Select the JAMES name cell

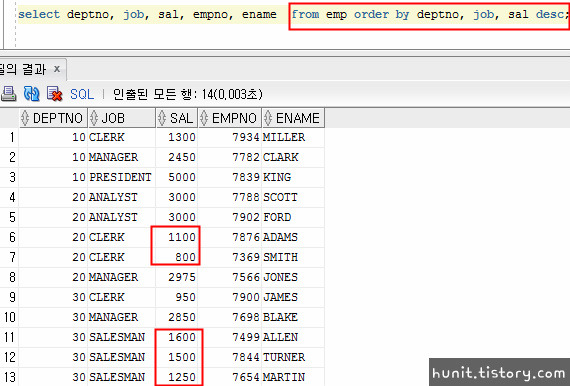(293, 297)
